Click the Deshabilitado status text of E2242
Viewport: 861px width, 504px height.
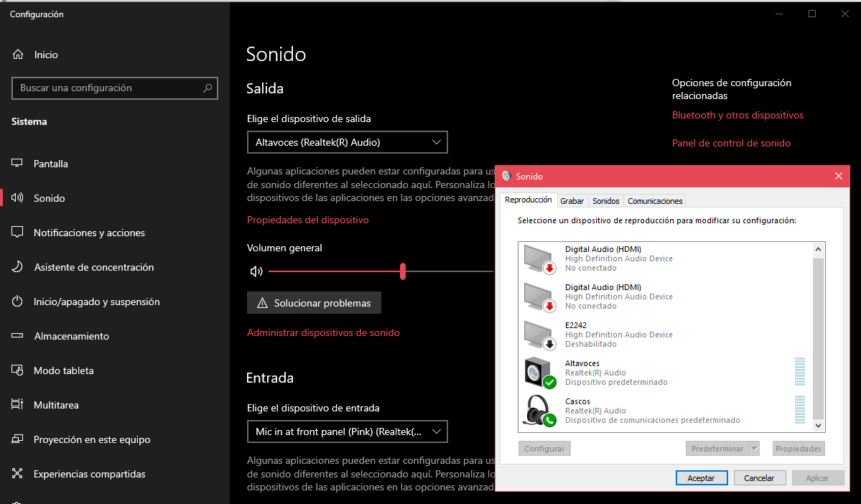coord(591,344)
